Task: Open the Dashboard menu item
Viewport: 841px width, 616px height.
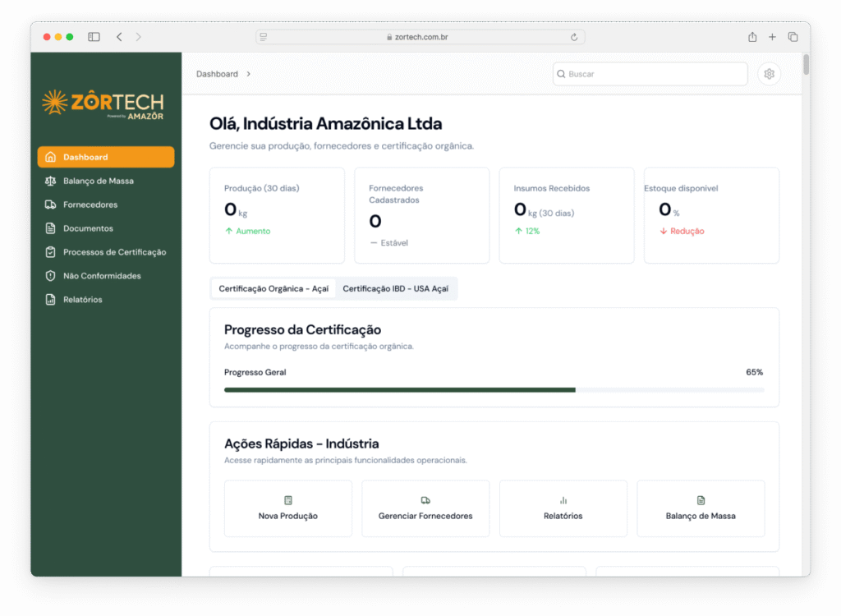Action: pyautogui.click(x=106, y=157)
